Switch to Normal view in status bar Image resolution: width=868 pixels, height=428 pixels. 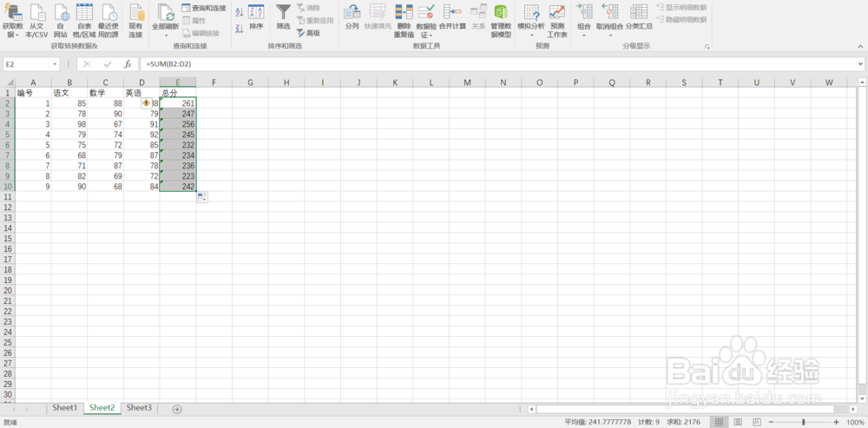[719, 422]
